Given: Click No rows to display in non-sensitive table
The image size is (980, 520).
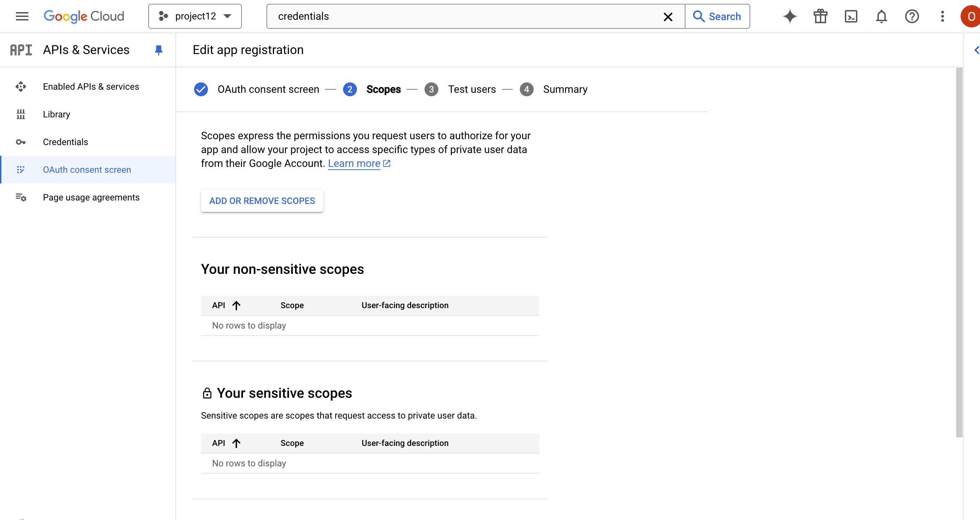Looking at the screenshot, I should click(x=249, y=326).
